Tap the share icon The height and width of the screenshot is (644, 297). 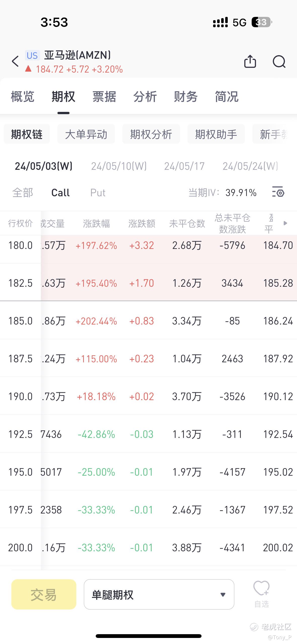(250, 61)
